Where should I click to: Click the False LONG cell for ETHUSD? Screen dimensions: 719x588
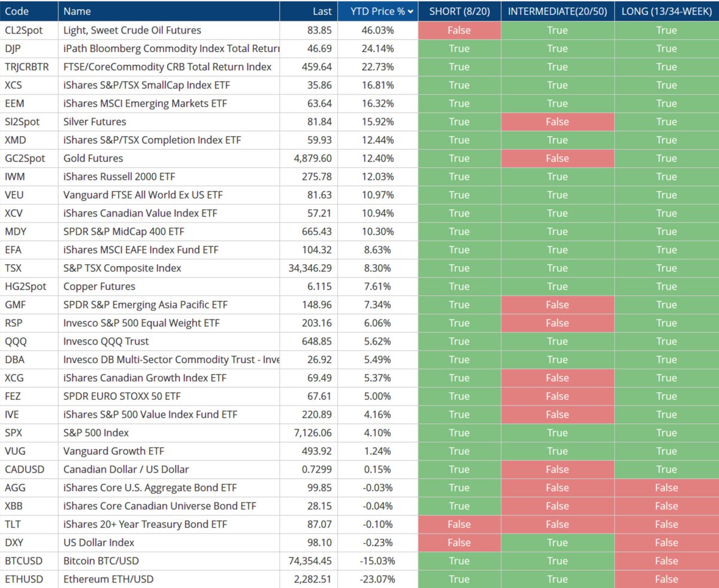667,579
